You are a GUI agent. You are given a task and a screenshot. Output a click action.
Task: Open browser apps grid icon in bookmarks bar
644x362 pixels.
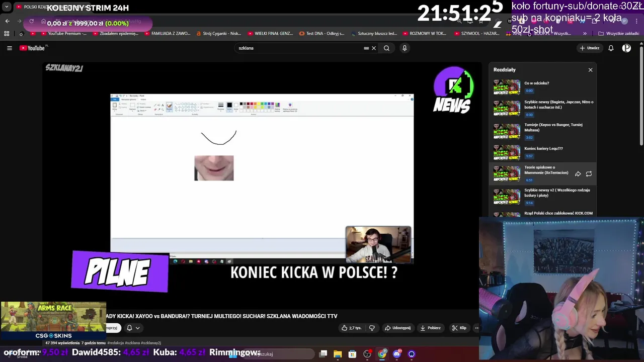(7, 34)
